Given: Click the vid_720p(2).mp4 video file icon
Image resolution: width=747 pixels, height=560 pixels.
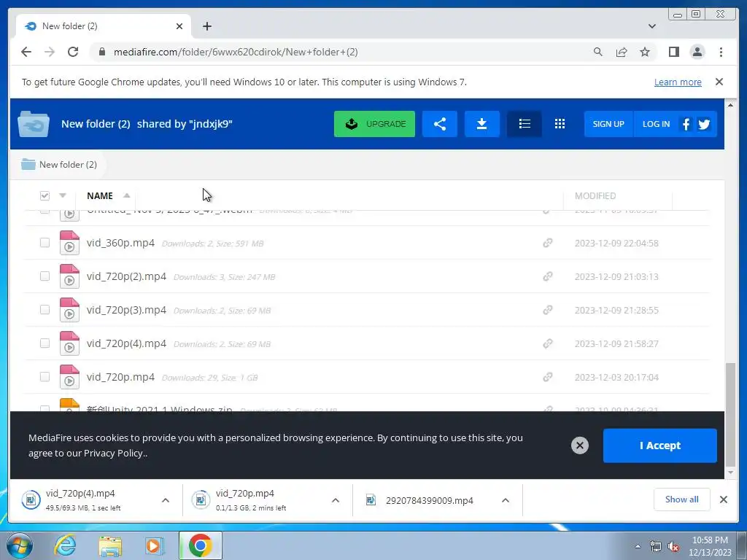Looking at the screenshot, I should 69,276.
